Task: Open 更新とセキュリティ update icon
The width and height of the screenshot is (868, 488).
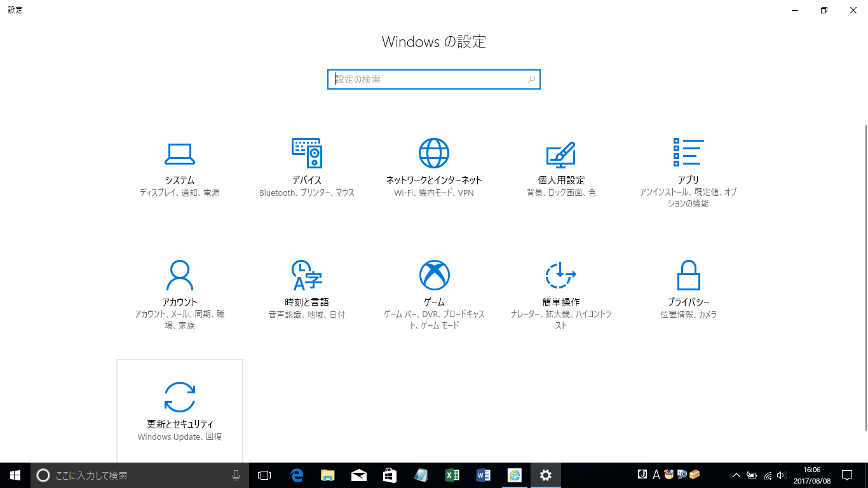Action: [x=180, y=397]
